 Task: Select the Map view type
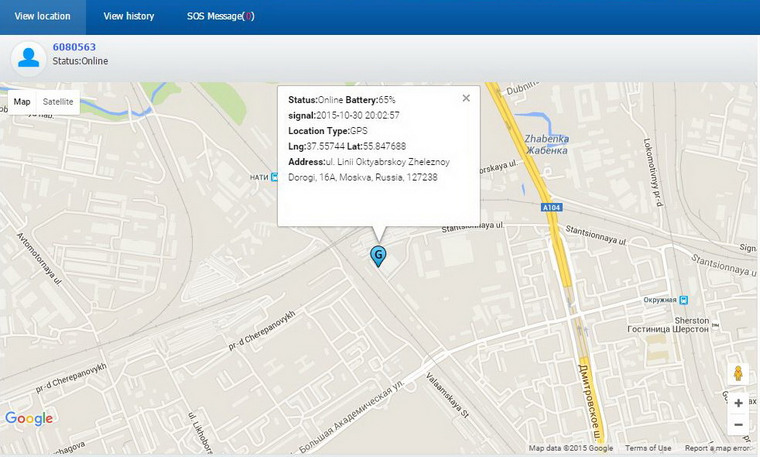[22, 102]
